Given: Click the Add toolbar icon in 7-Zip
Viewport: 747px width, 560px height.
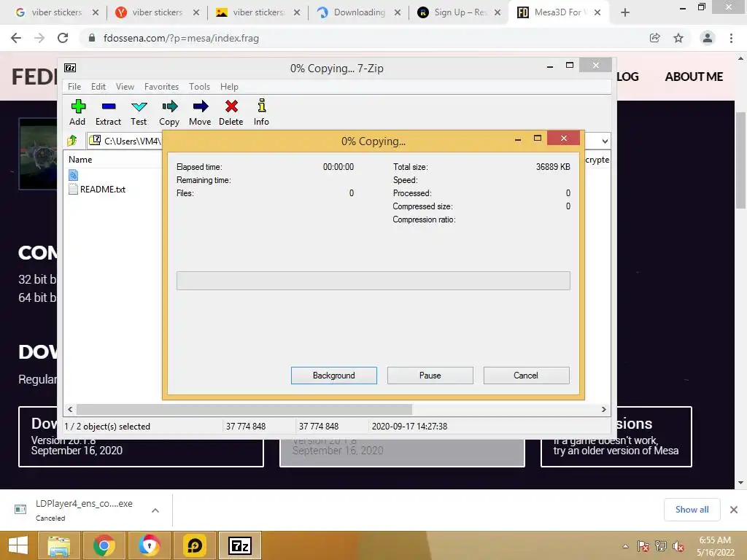Looking at the screenshot, I should [77, 112].
